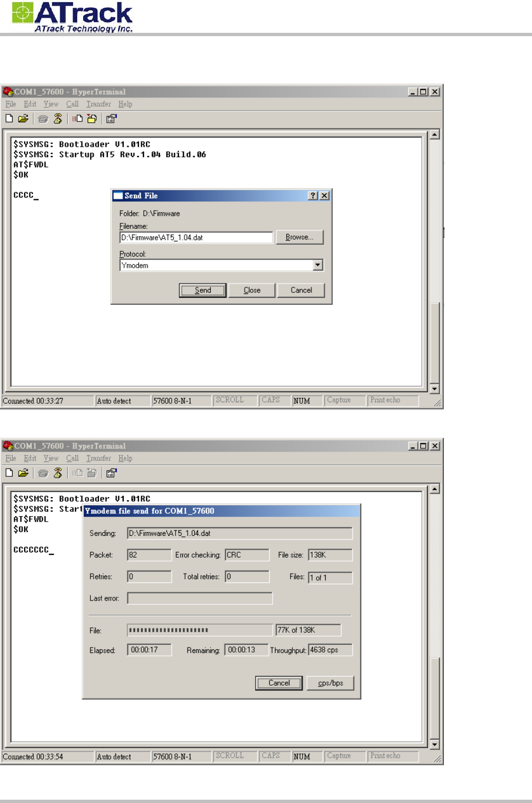This screenshot has width=532, height=803.
Task: Click the grayed Receive icon in the Ymodem transfer window
Action: [x=92, y=473]
